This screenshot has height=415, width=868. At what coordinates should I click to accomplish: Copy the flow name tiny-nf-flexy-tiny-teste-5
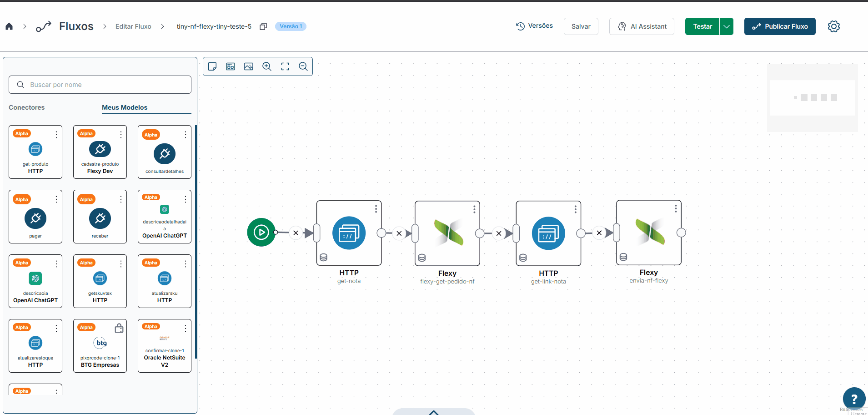click(x=263, y=26)
